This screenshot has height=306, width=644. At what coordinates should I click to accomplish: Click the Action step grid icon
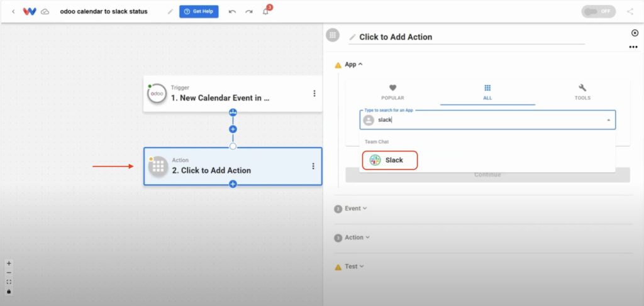(x=158, y=167)
